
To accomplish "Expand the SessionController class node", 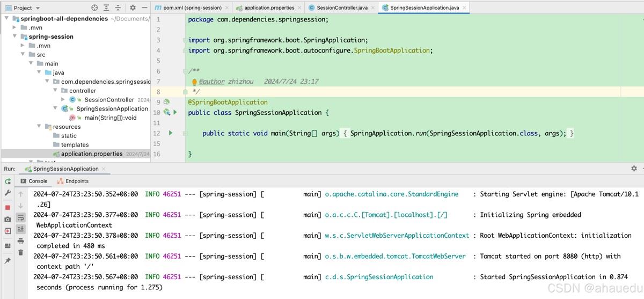I will pyautogui.click(x=63, y=99).
